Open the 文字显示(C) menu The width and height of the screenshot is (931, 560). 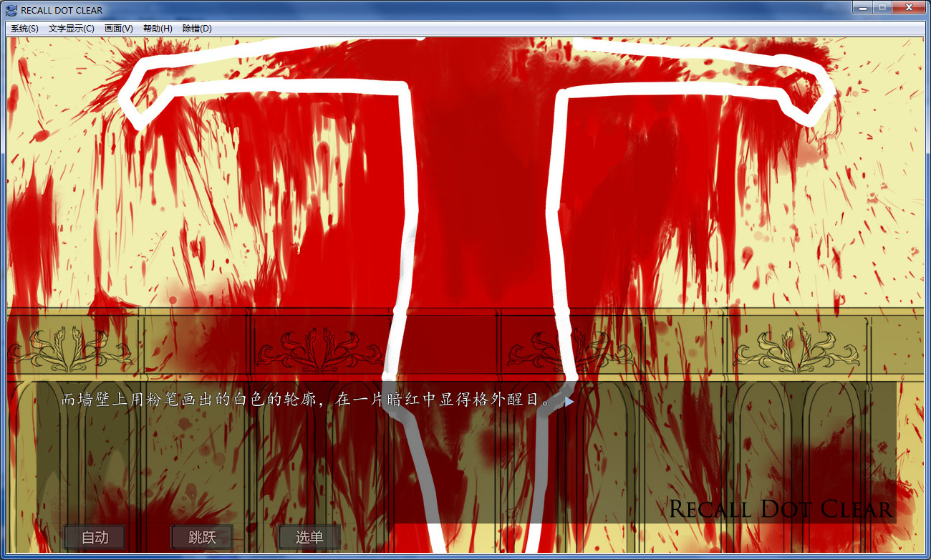(x=72, y=29)
